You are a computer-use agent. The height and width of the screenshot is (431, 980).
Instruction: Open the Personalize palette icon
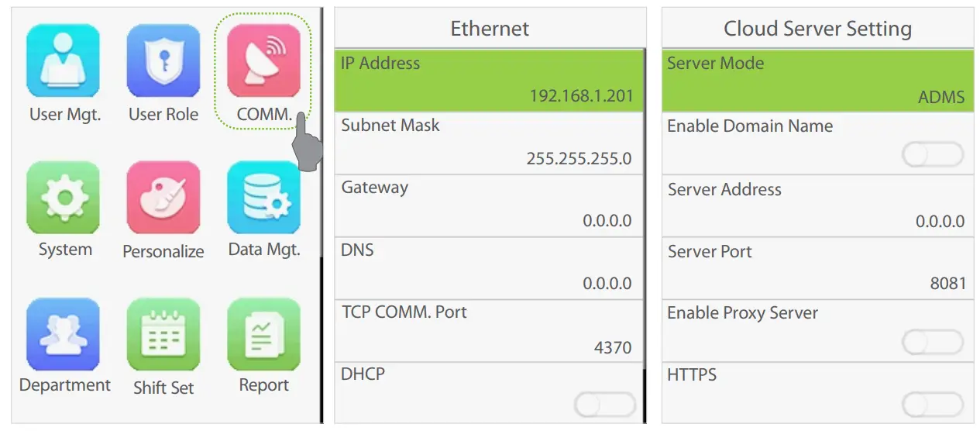(x=163, y=198)
